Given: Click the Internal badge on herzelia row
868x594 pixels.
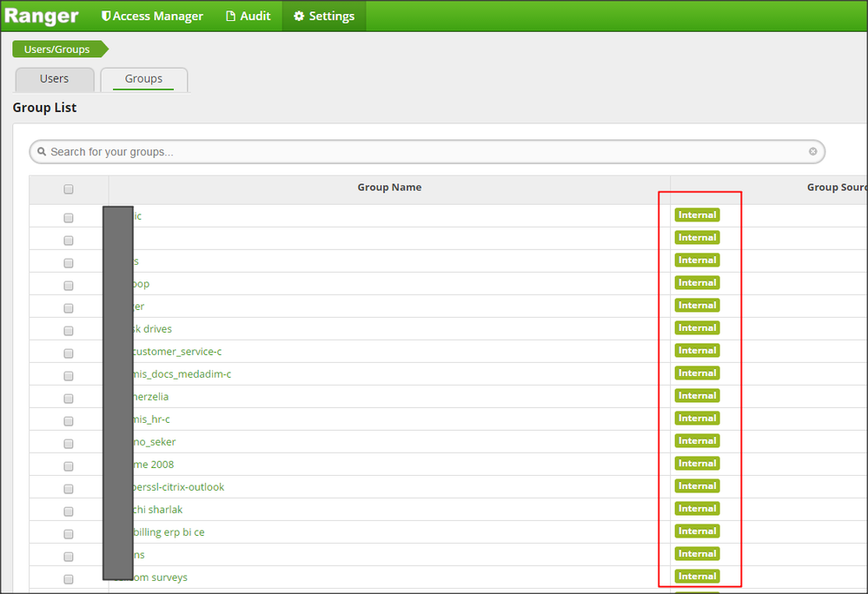Looking at the screenshot, I should point(697,396).
